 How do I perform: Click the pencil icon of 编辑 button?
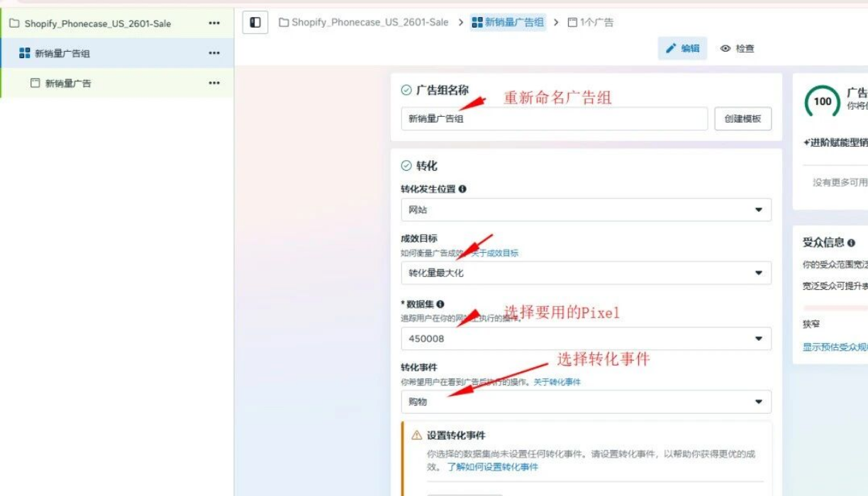671,48
